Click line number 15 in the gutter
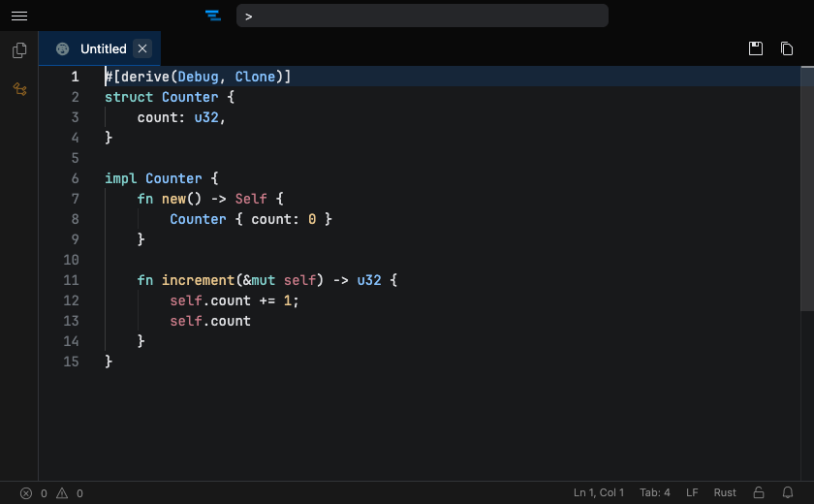Image resolution: width=814 pixels, height=504 pixels. click(71, 362)
